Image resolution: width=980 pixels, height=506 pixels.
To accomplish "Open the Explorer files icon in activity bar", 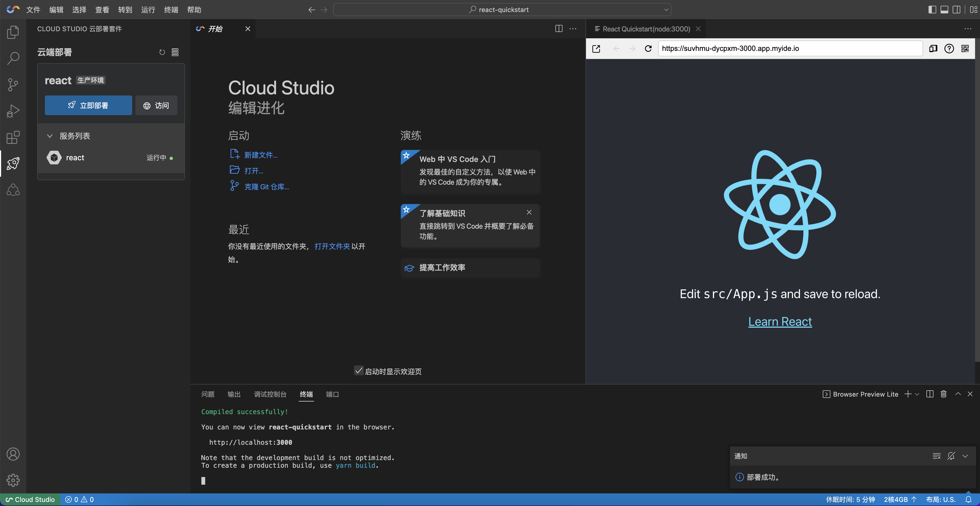I will point(13,32).
